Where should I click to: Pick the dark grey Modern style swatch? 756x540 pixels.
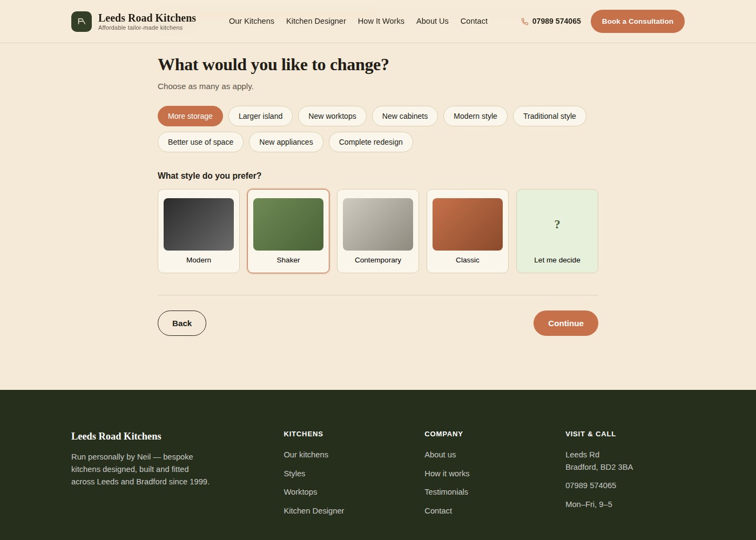tap(199, 225)
